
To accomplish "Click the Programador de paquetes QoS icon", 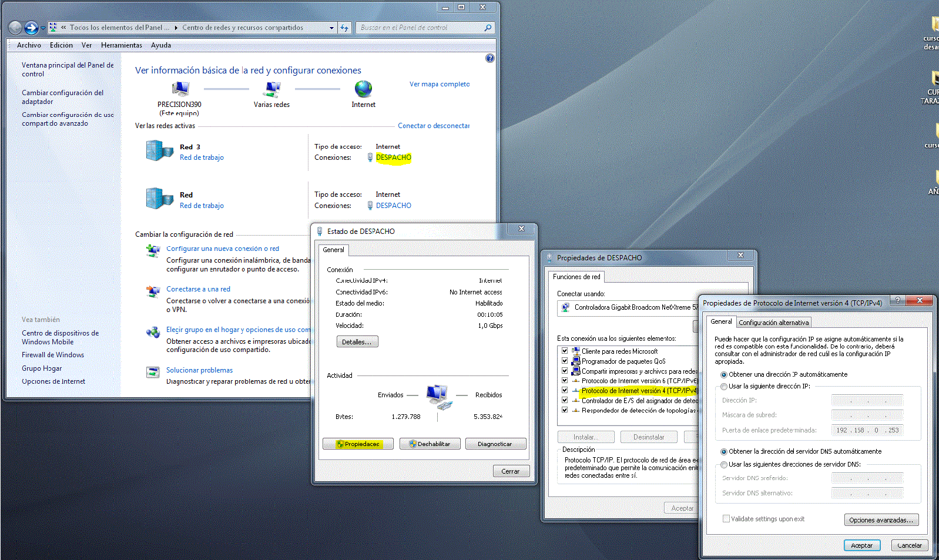I will 576,361.
